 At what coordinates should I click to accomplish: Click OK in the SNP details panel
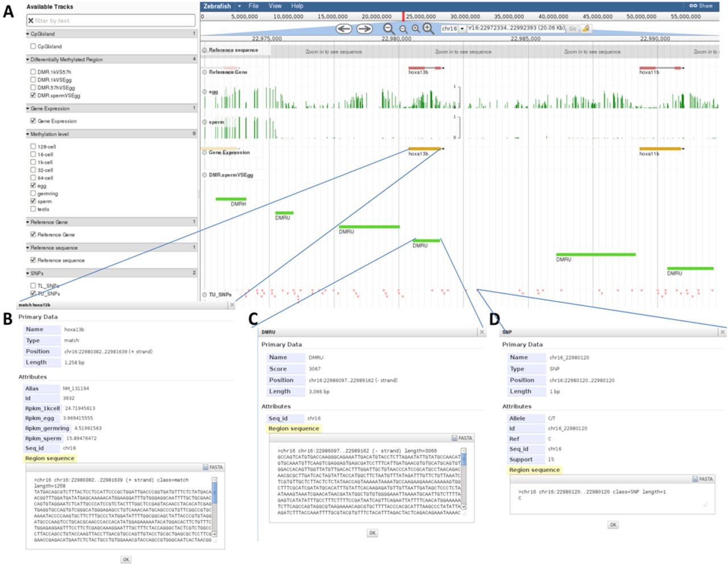pos(613,525)
